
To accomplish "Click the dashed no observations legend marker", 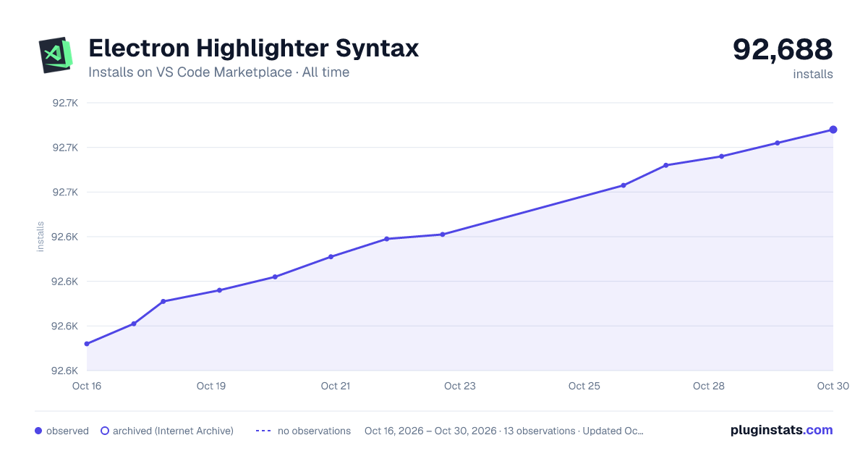I will point(263,431).
